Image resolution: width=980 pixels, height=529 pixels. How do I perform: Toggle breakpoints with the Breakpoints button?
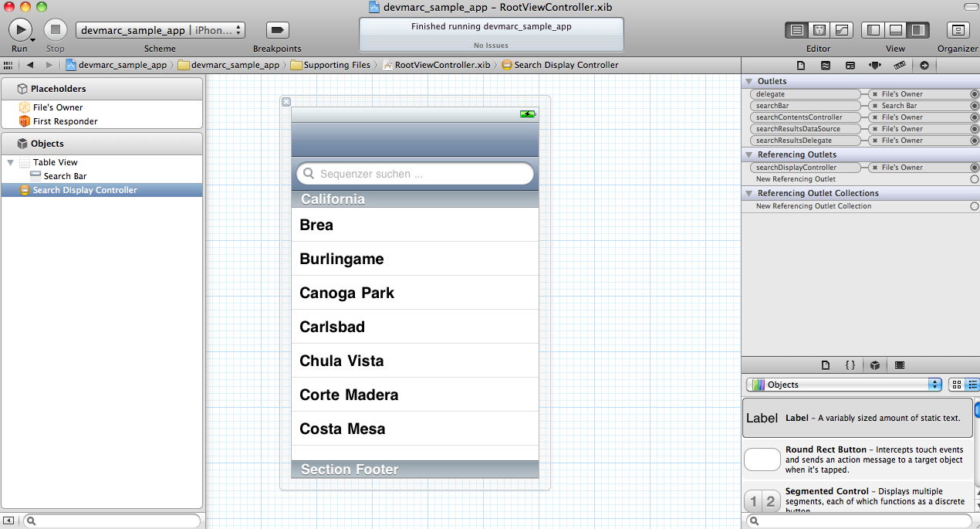276,29
